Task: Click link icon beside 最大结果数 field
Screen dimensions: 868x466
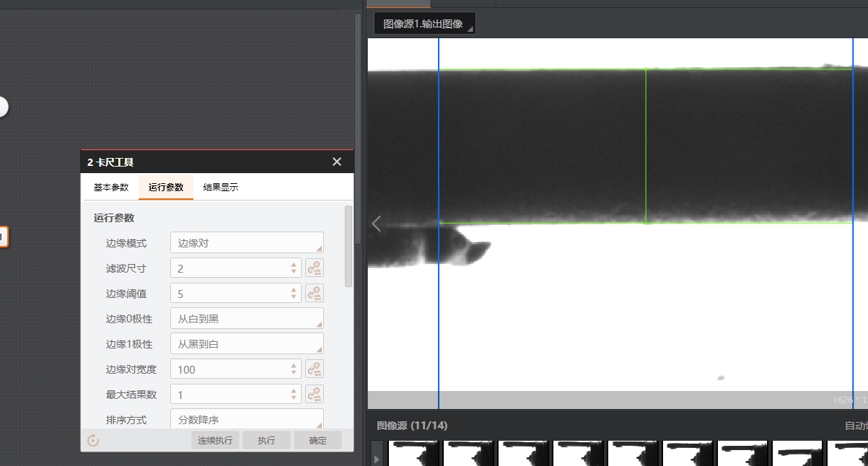Action: pos(314,395)
